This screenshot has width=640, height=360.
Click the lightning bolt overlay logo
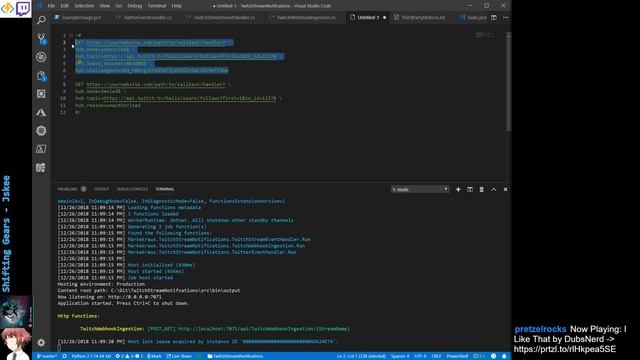7,9
